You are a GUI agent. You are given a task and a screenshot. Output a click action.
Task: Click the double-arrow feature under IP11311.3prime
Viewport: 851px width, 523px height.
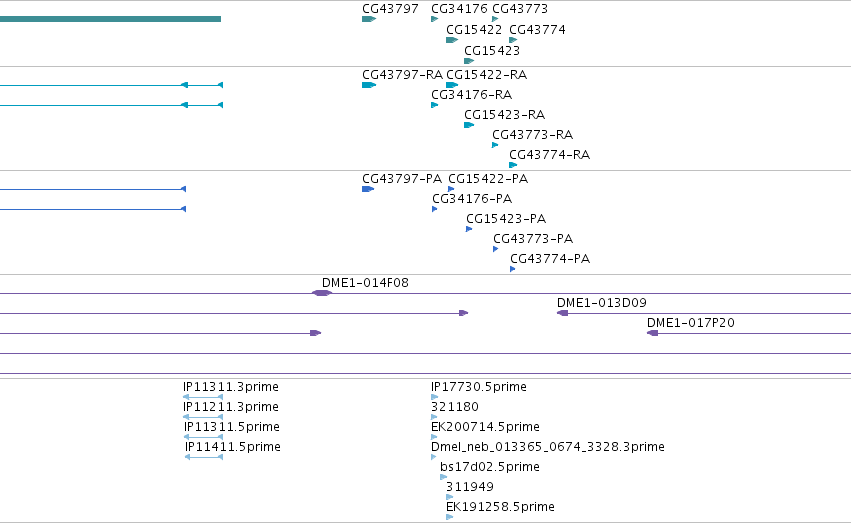(203, 397)
